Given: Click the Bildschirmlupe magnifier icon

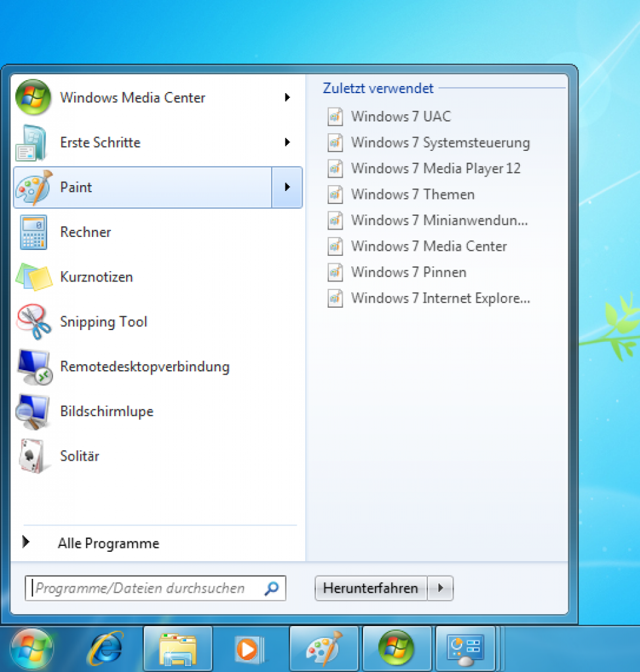Looking at the screenshot, I should 33,411.
